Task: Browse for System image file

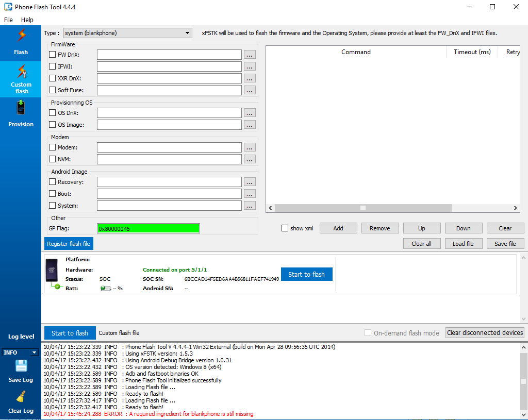Action: 250,206
